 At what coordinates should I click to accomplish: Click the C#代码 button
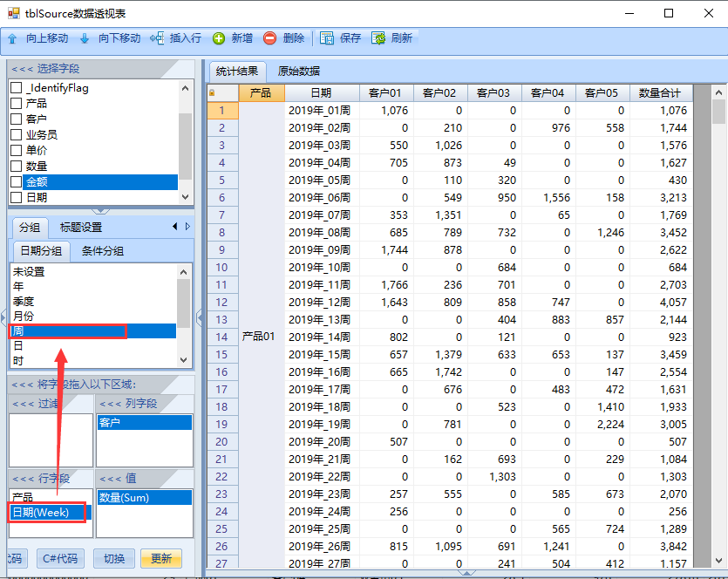tap(60, 558)
